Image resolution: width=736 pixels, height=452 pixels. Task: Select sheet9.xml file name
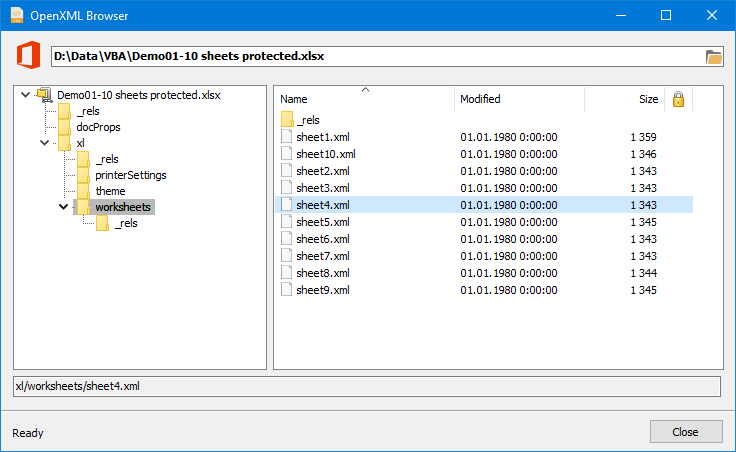322,290
